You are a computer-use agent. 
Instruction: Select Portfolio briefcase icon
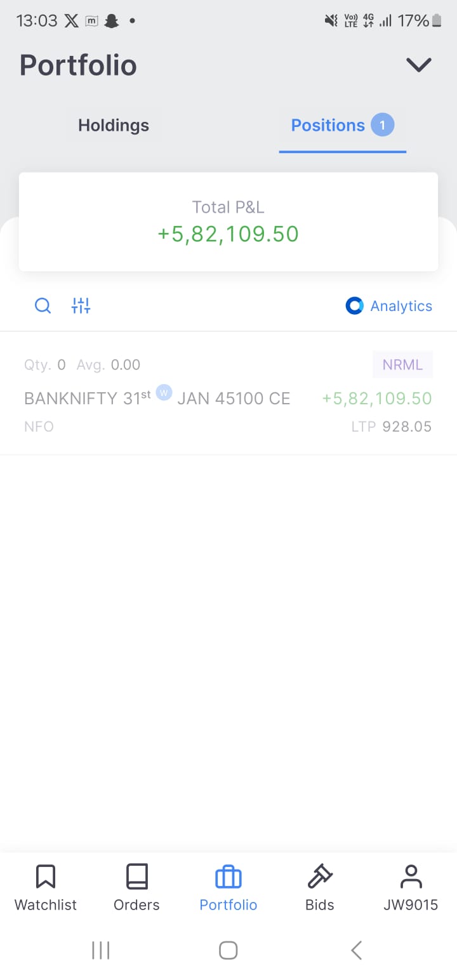coord(228,877)
